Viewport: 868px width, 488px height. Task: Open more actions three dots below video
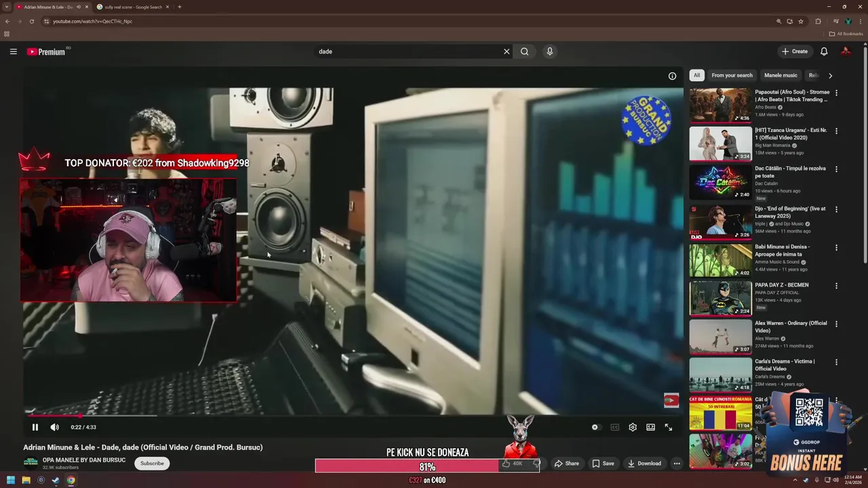coord(676,464)
